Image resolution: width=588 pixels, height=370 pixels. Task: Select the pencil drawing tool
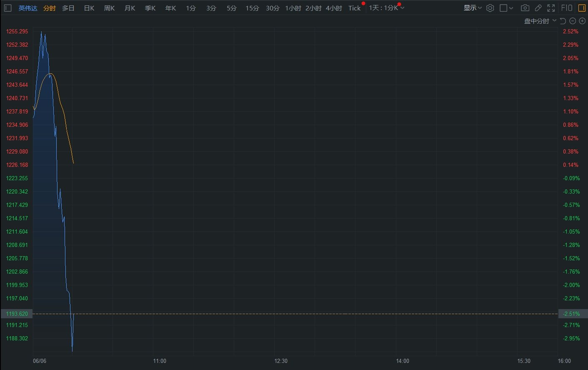click(538, 8)
